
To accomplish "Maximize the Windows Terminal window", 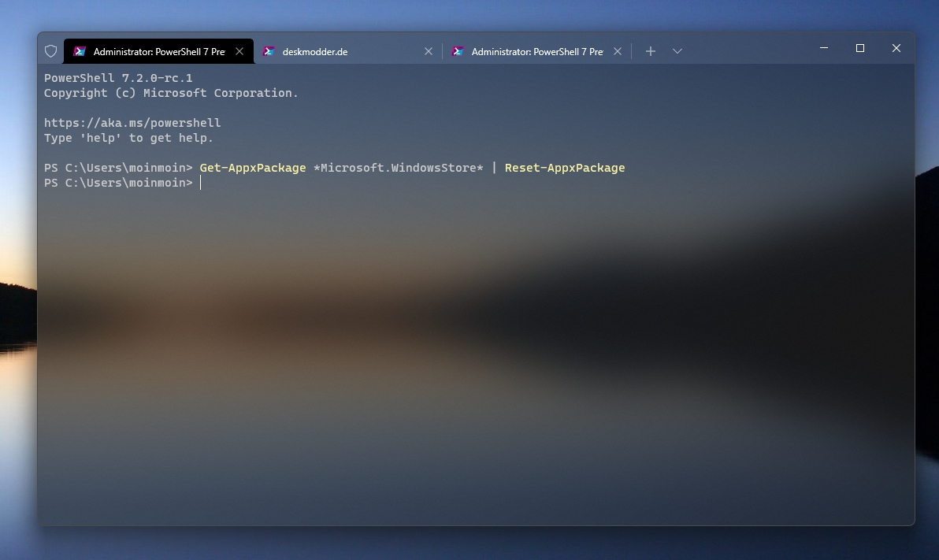I will click(x=860, y=48).
